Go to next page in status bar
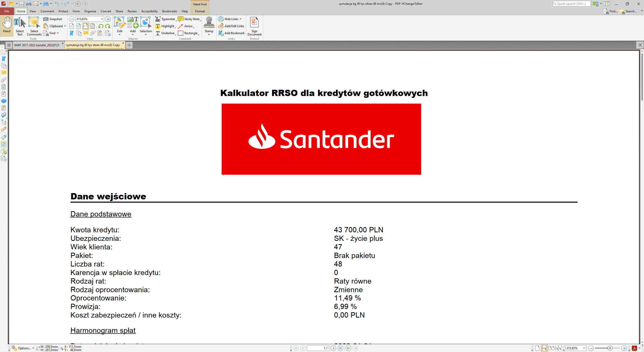 tap(333, 348)
